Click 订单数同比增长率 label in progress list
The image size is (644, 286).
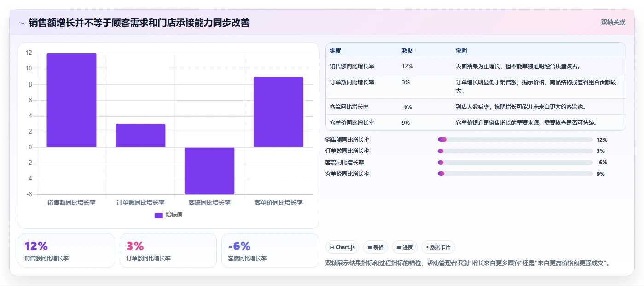pos(347,151)
